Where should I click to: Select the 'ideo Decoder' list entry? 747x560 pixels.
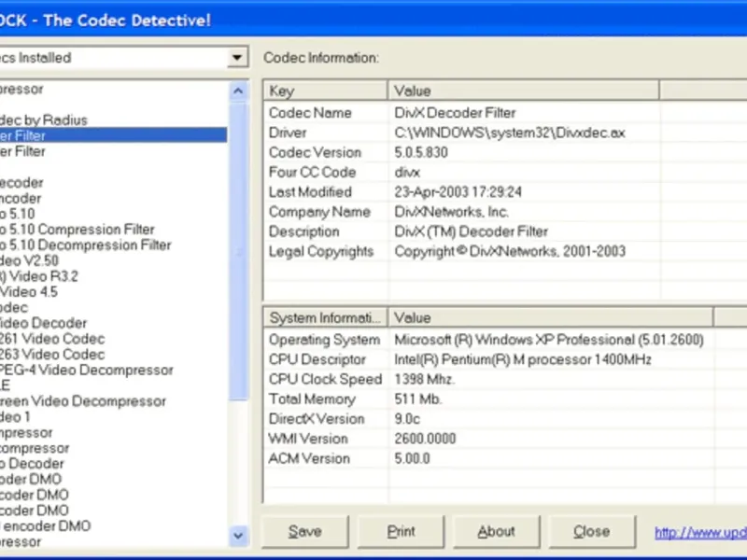tap(43, 323)
